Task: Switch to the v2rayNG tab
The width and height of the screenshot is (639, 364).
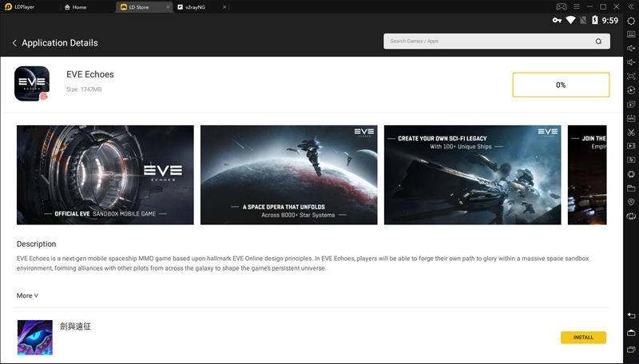Action: pyautogui.click(x=196, y=7)
